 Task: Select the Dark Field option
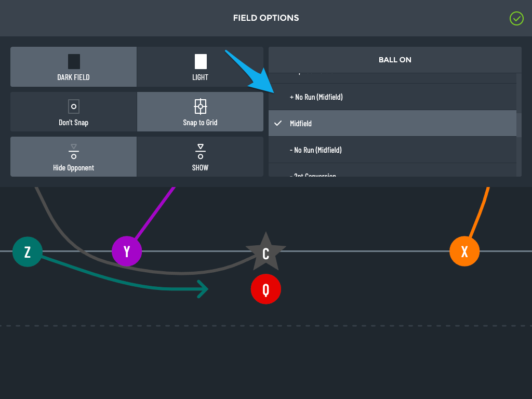74,67
